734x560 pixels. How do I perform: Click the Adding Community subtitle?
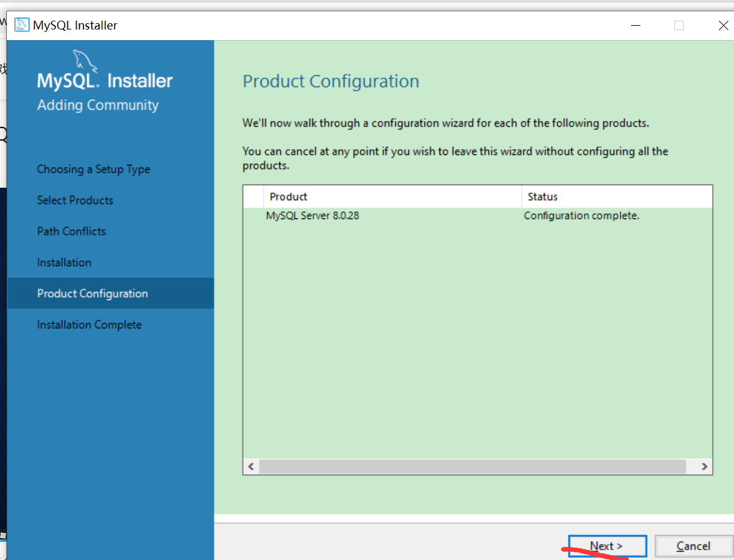coord(98,105)
